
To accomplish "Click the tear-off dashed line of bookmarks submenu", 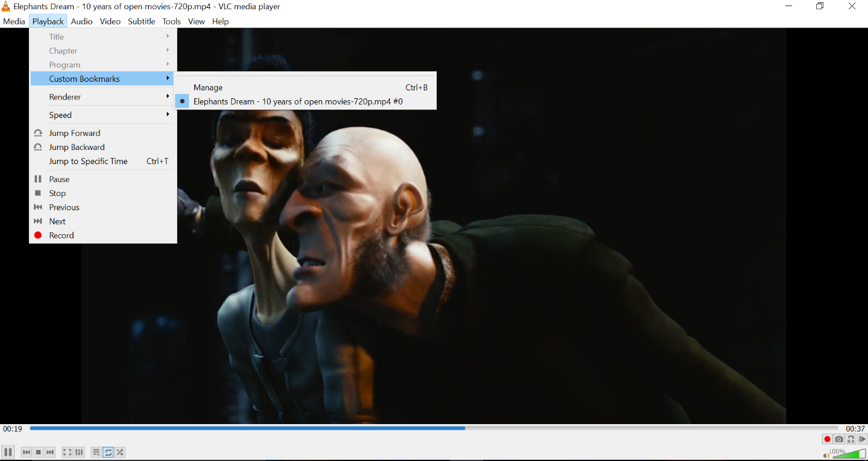I will point(306,76).
